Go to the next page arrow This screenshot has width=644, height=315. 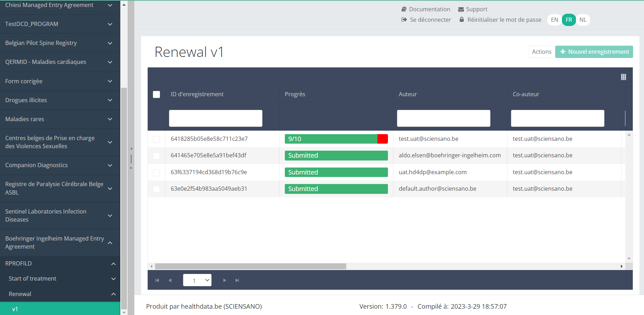coord(224,280)
